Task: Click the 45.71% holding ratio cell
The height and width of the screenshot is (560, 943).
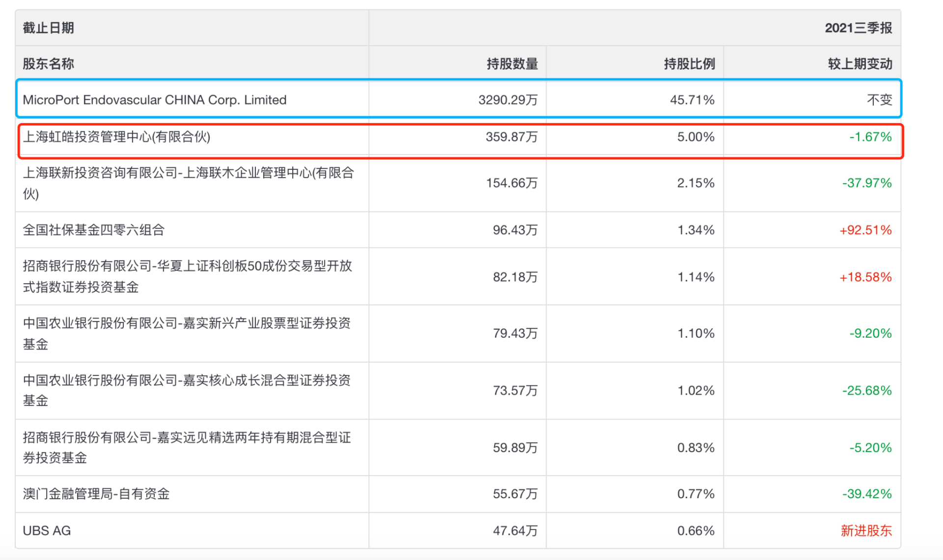Action: [692, 100]
